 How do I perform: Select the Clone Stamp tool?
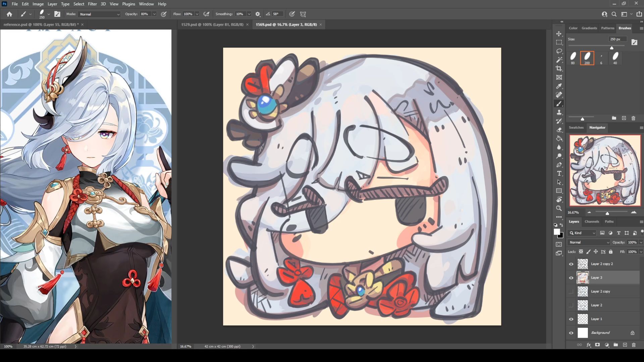click(x=559, y=112)
